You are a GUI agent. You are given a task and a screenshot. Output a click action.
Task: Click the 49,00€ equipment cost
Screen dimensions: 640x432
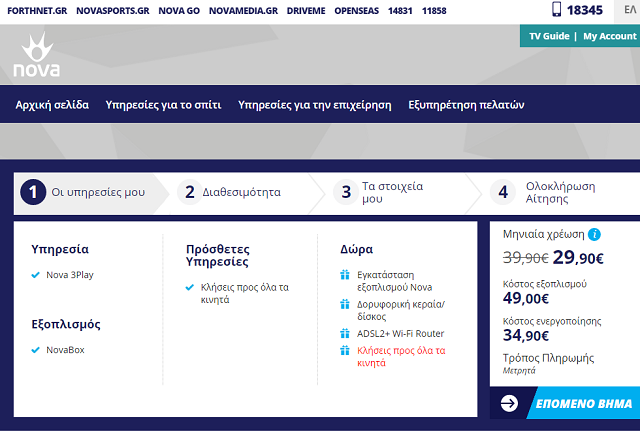[526, 298]
